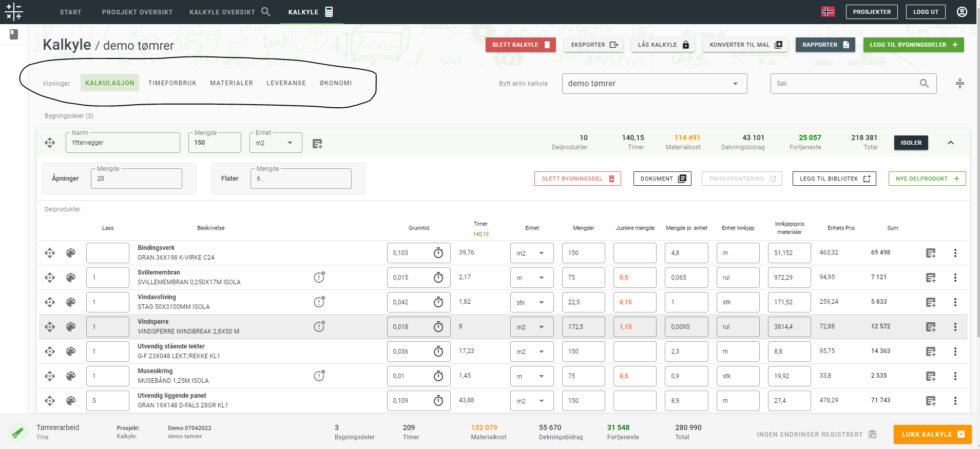Open color palette icon for Svillemembran row

[71, 278]
